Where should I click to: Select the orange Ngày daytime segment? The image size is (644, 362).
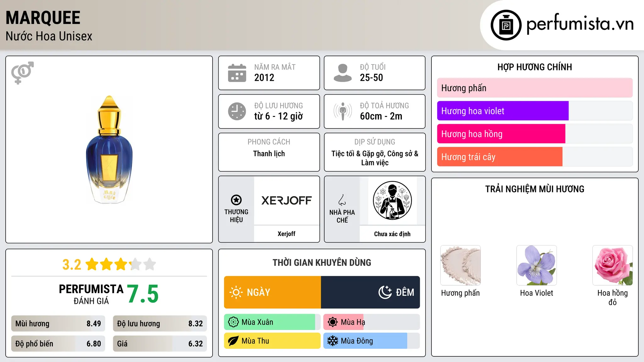[272, 292]
